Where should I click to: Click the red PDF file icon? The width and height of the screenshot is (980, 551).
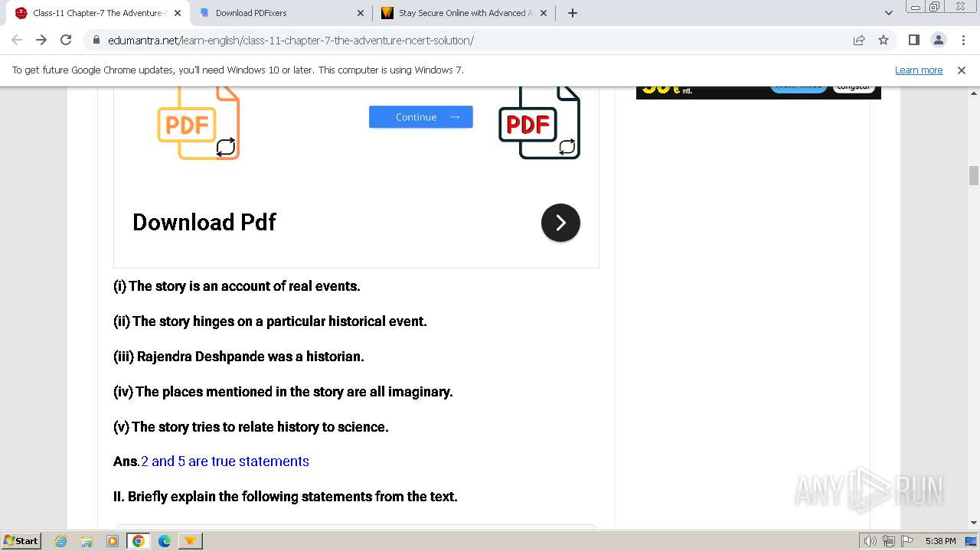pyautogui.click(x=540, y=122)
